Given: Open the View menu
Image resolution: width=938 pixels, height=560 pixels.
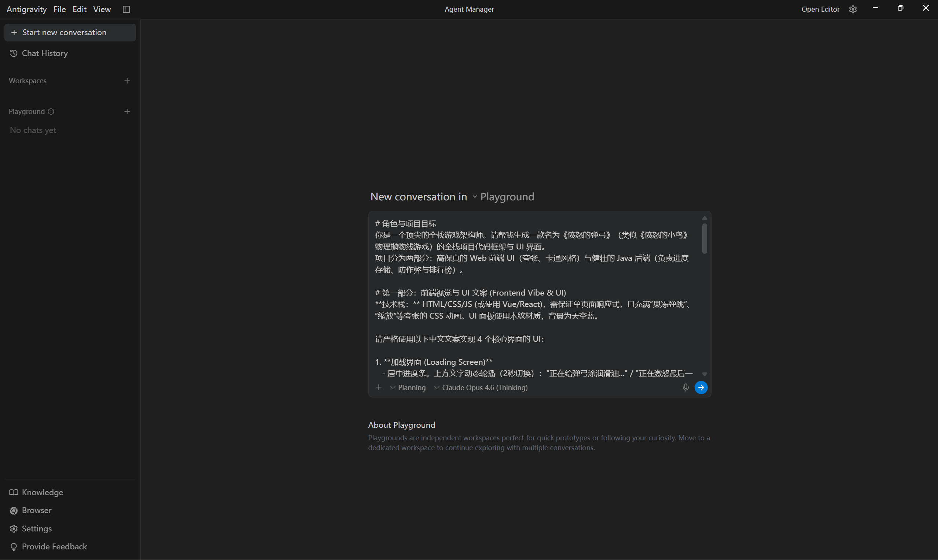Looking at the screenshot, I should point(102,9).
